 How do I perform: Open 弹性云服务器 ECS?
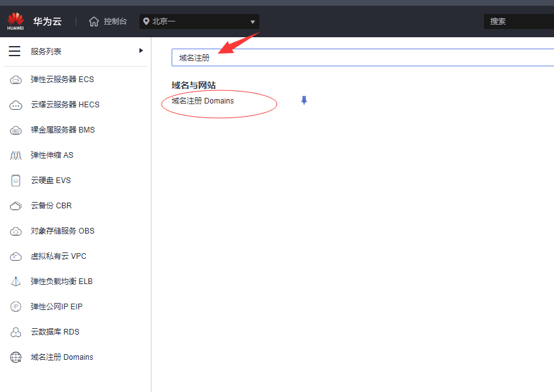click(62, 80)
